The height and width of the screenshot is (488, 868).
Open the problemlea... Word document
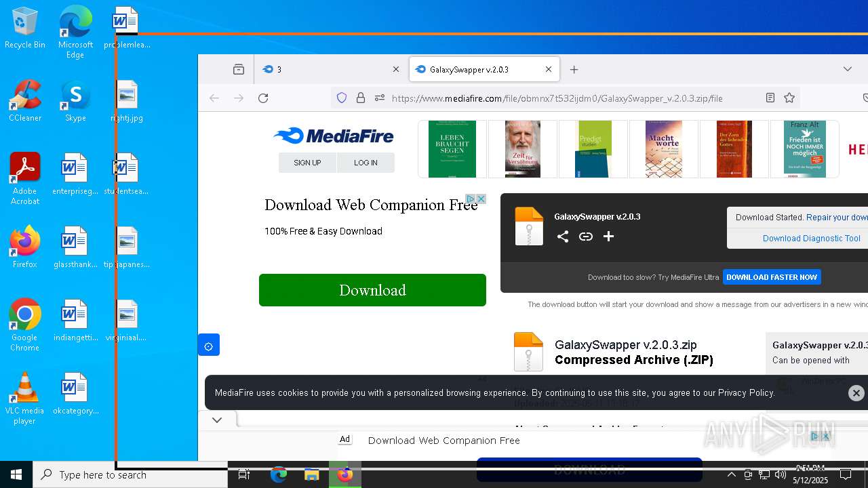pos(127,28)
